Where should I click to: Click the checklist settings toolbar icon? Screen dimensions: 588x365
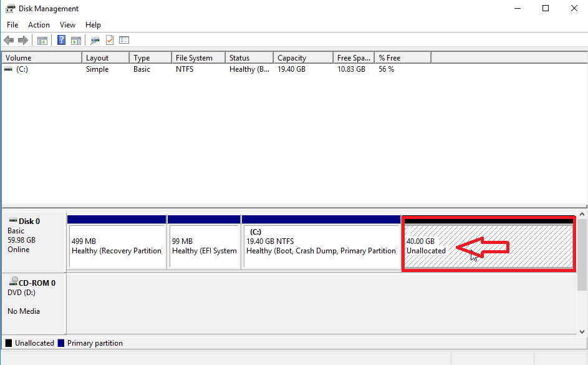[124, 40]
